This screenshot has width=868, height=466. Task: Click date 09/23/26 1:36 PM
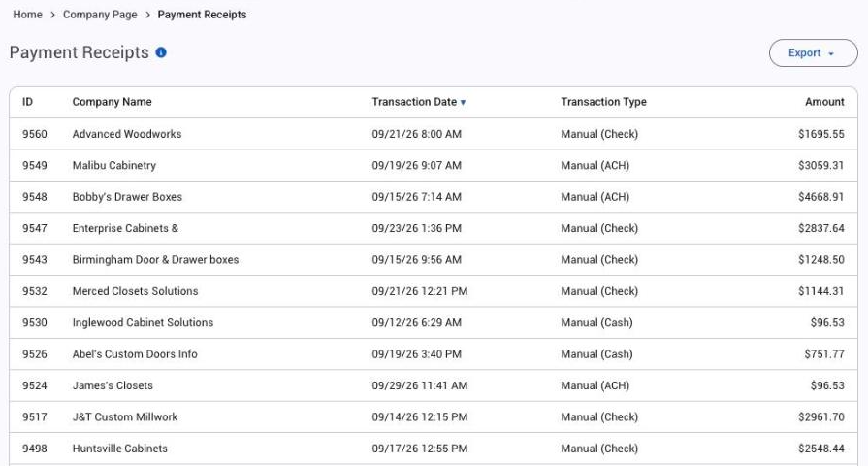click(416, 228)
